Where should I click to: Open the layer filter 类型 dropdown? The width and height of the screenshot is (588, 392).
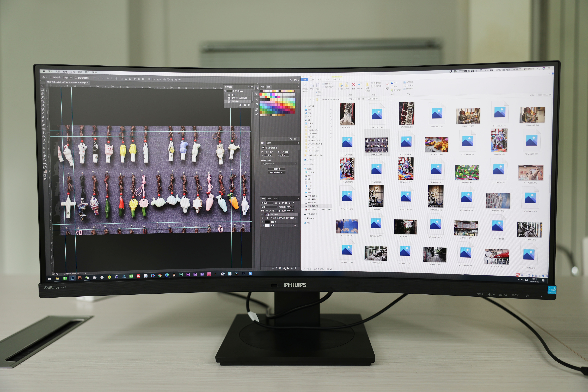click(x=267, y=203)
